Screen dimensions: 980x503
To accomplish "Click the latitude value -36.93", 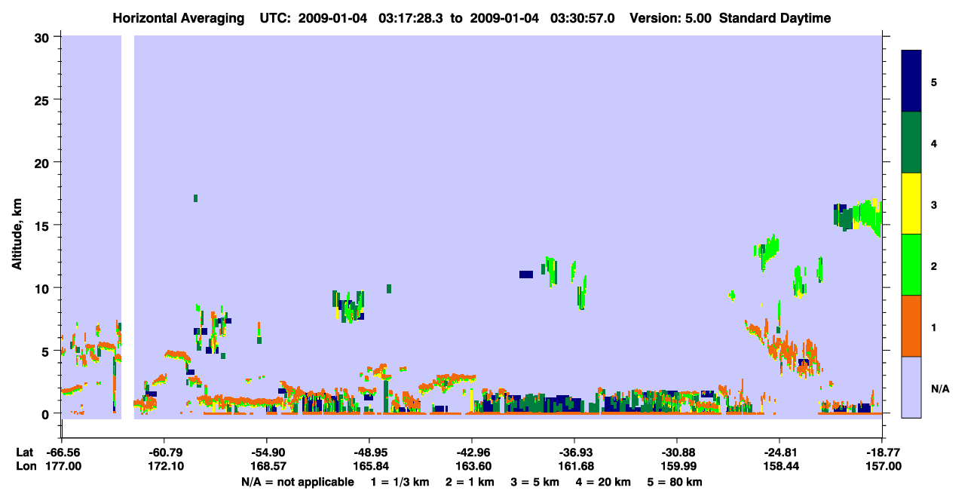I will [574, 452].
